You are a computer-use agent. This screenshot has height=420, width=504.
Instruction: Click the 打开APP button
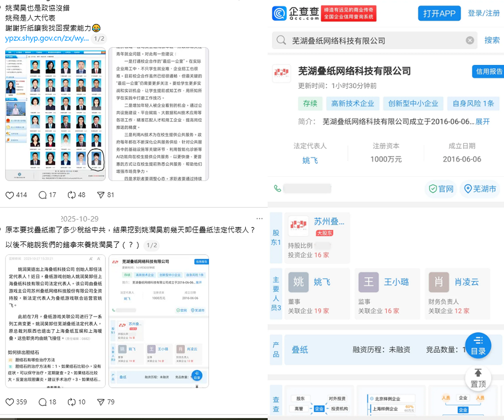439,13
